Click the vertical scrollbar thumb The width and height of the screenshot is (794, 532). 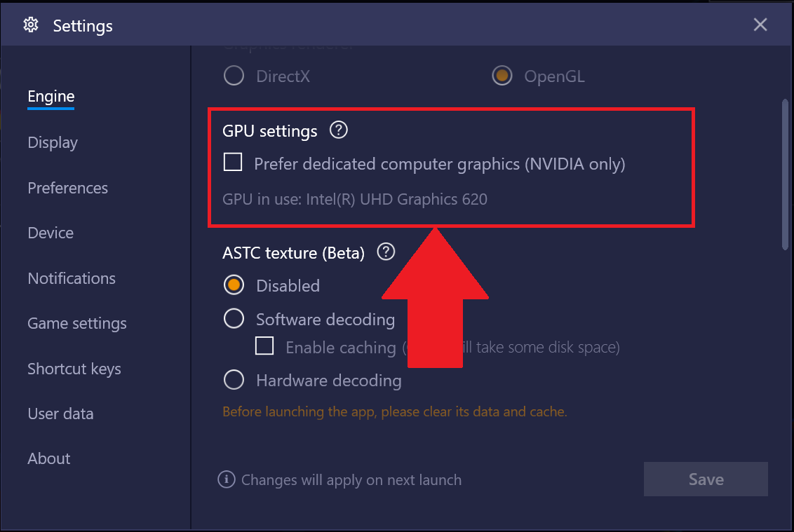tap(786, 175)
